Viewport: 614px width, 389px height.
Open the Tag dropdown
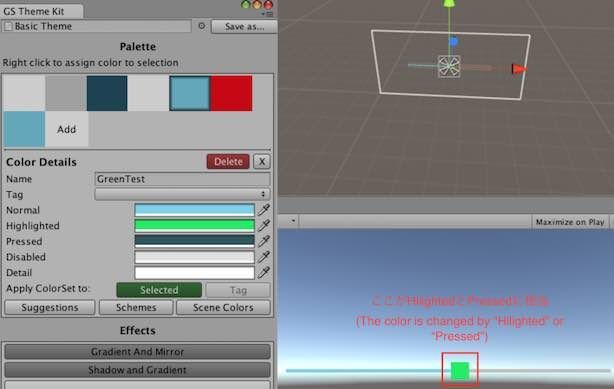[182, 194]
